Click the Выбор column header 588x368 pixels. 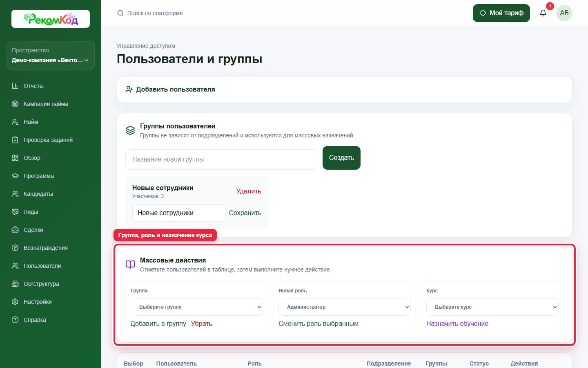tap(134, 364)
